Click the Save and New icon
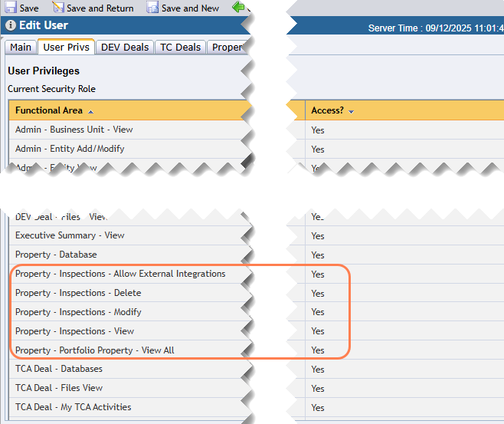Screen dimensions: 504x424 pyautogui.click(x=152, y=8)
